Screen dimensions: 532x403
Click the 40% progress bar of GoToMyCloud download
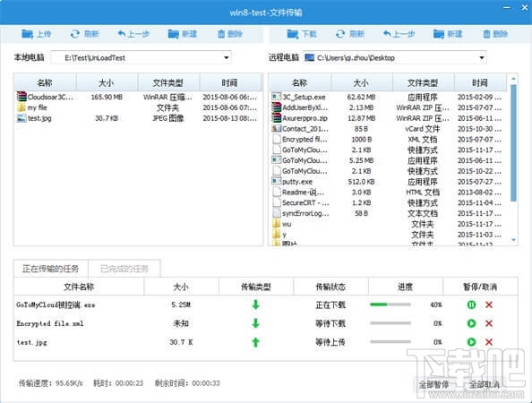point(390,304)
